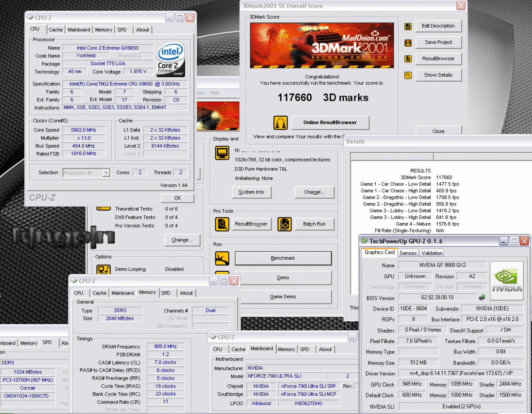The height and width of the screenshot is (414, 532).
Task: Click the 117660 3D marks score text
Action: 323,98
